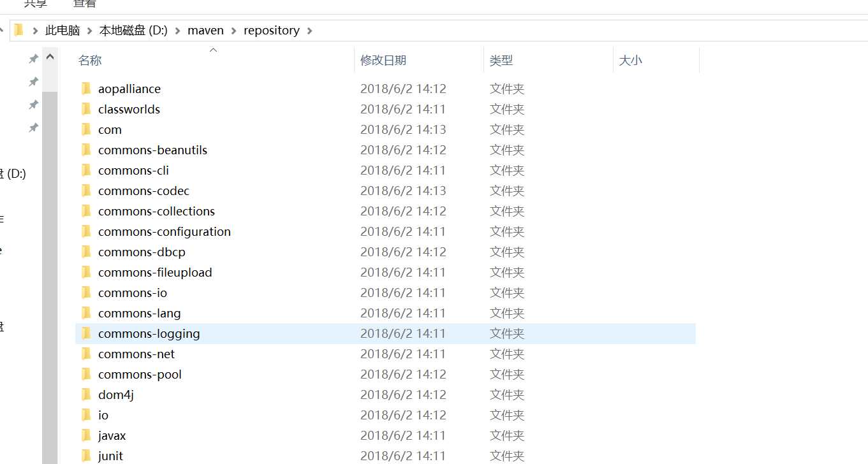Screen dimensions: 868x464
Task: Expand the chevron after repository breadcrumb
Action: tap(309, 31)
